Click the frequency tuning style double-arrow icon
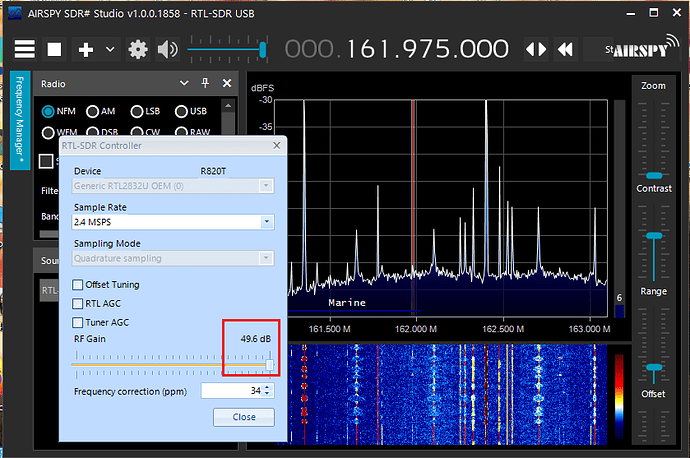690x458 pixels. (536, 49)
